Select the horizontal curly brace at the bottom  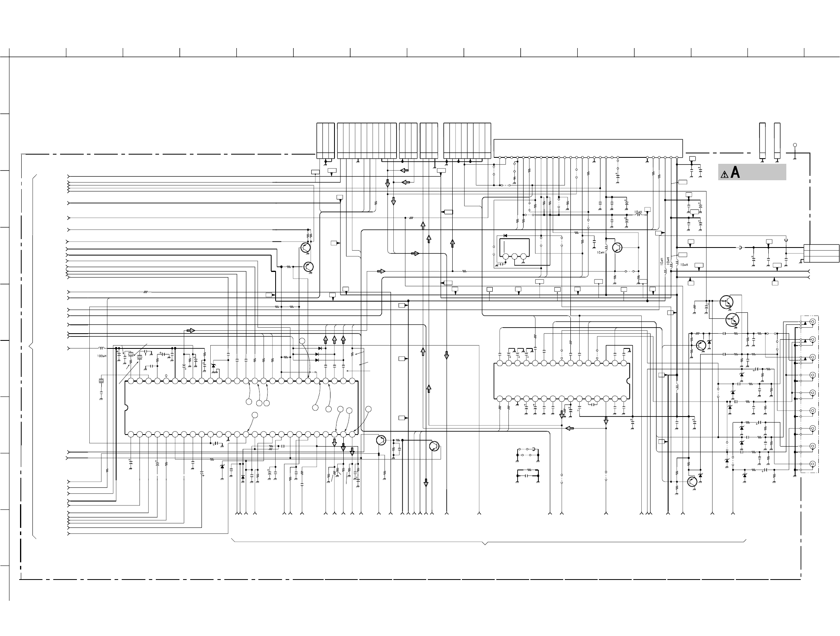pos(489,542)
